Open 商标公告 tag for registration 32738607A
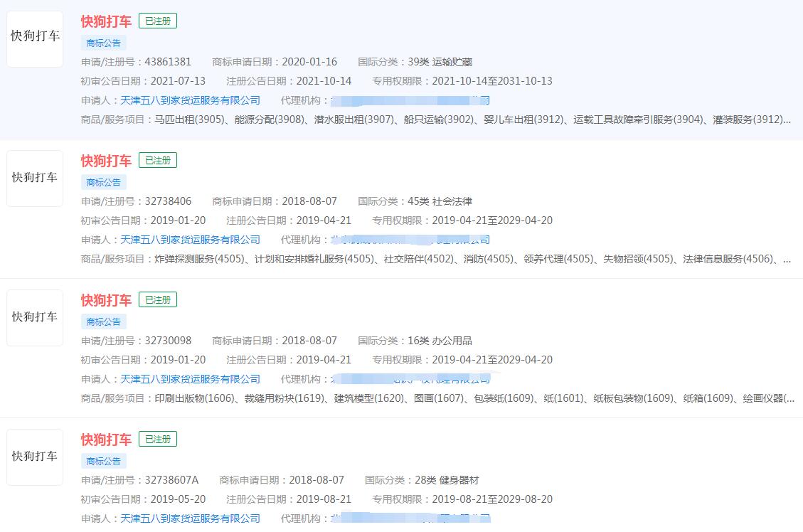Image resolution: width=803 pixels, height=532 pixels. tap(103, 461)
